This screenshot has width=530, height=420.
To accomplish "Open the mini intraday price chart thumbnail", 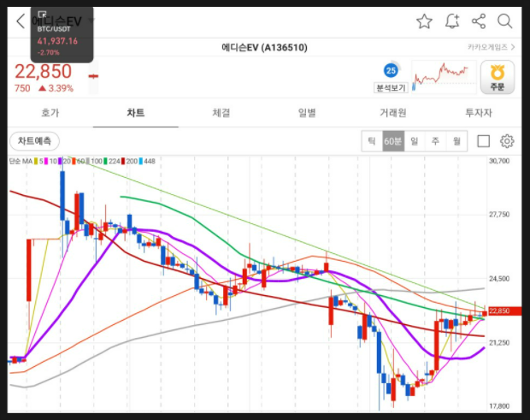I will coord(444,77).
